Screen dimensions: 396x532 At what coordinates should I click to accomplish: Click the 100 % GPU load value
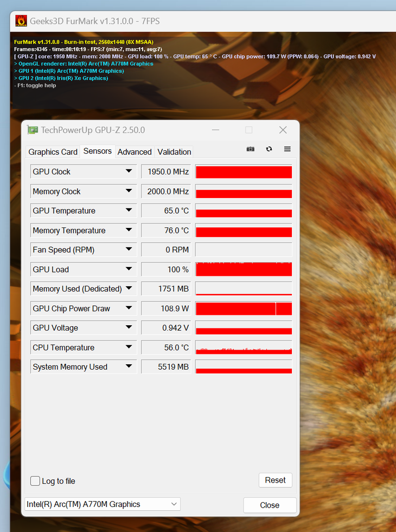point(166,269)
